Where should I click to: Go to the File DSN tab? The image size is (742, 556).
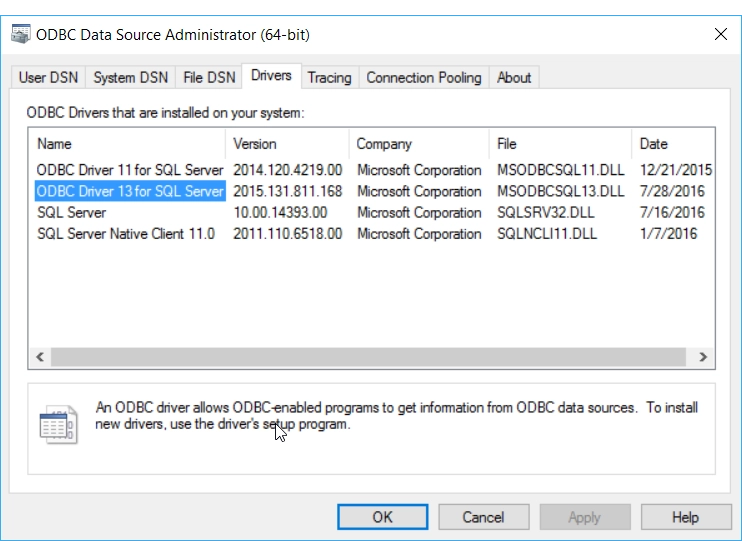point(209,78)
